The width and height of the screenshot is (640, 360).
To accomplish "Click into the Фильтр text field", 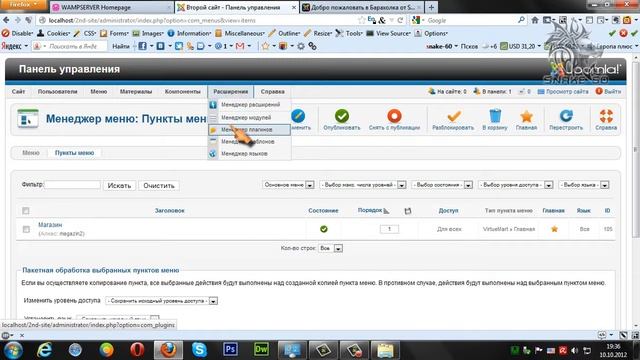I will click(72, 185).
